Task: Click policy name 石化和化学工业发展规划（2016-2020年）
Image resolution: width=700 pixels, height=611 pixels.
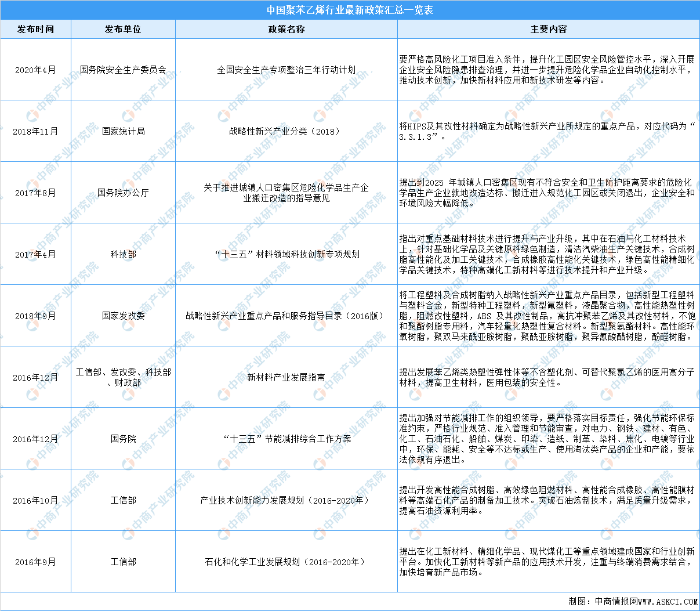Action: tap(286, 562)
